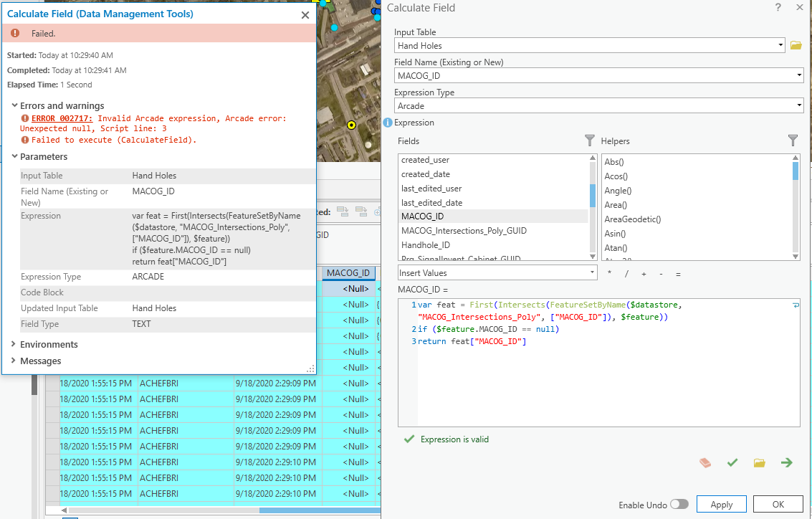This screenshot has height=519, width=812.
Task: Toggle the Enable Undo switch
Action: pos(679,504)
